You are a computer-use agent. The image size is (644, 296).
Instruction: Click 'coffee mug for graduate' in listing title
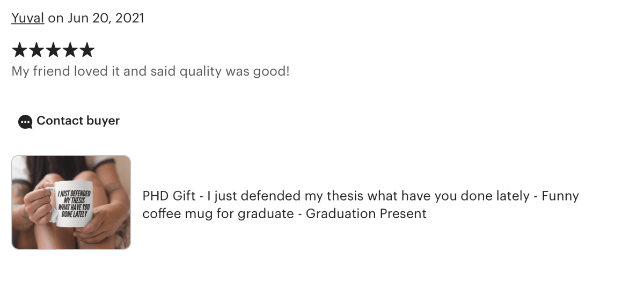tap(218, 213)
